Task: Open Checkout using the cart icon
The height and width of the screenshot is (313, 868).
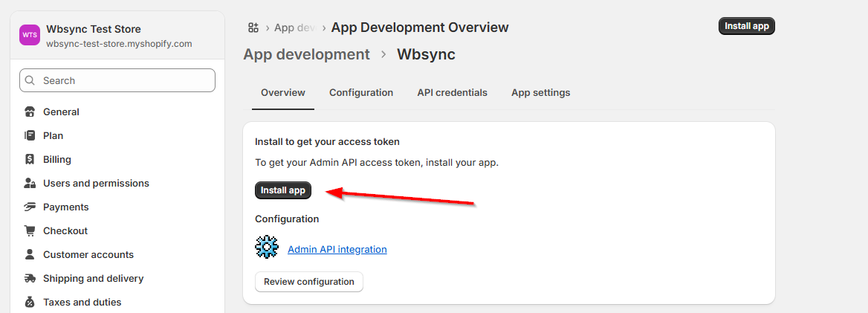Action: [x=30, y=231]
